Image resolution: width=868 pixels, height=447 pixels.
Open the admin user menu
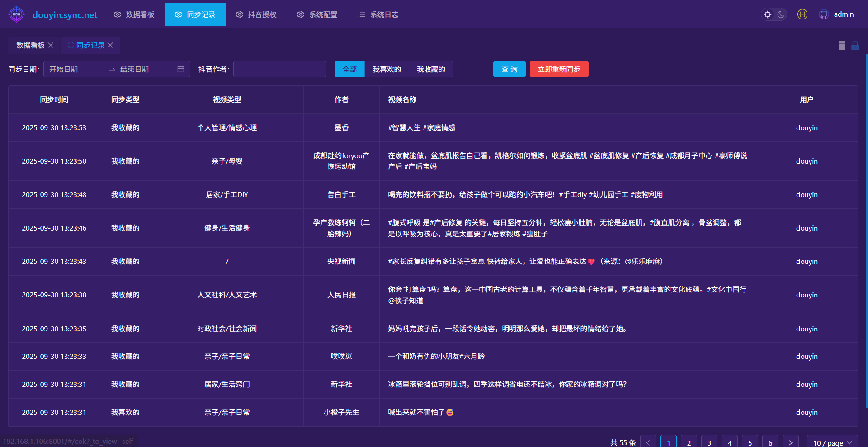844,14
